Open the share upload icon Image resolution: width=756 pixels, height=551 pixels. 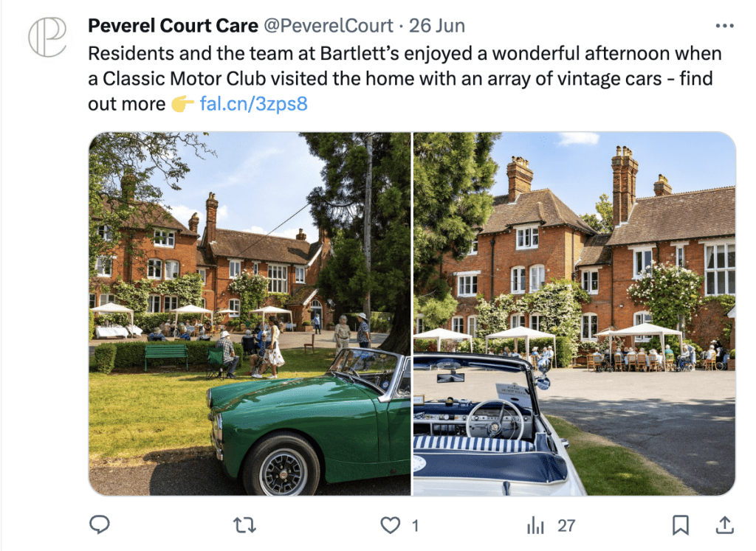(724, 525)
